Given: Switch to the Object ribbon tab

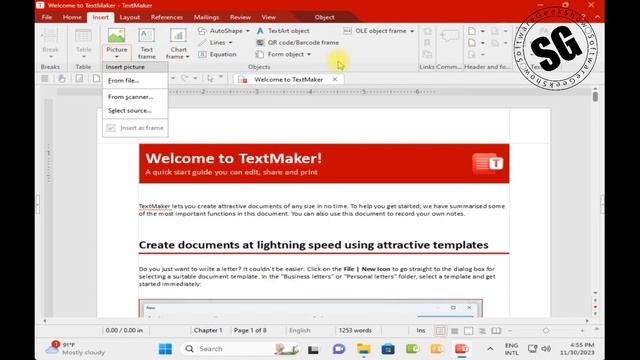Looking at the screenshot, I should pos(324,17).
